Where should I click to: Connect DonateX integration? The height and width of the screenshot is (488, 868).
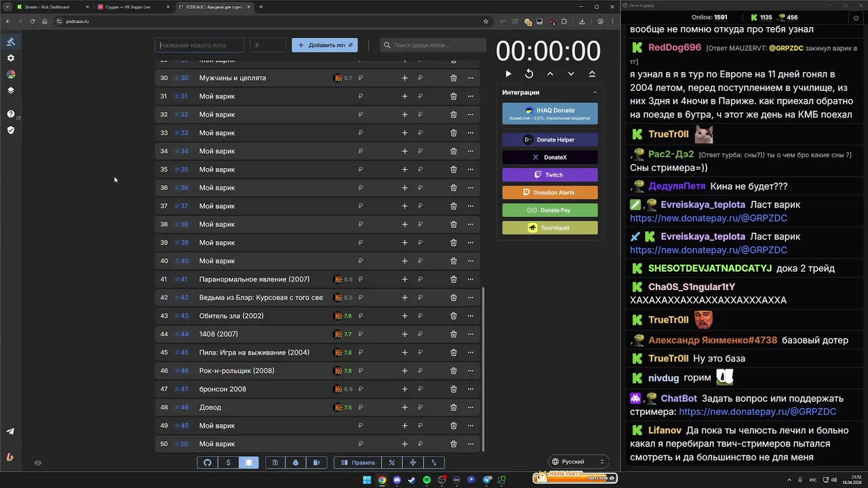550,157
